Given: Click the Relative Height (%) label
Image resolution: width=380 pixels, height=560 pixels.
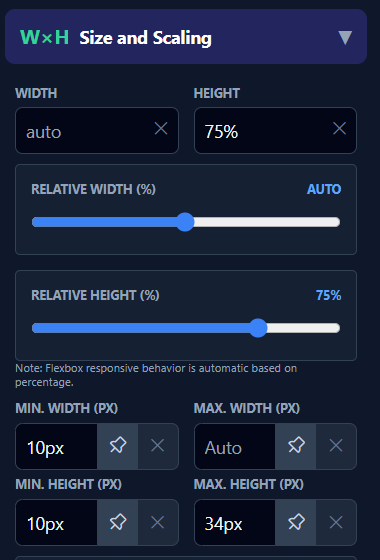Looking at the screenshot, I should point(95,295).
